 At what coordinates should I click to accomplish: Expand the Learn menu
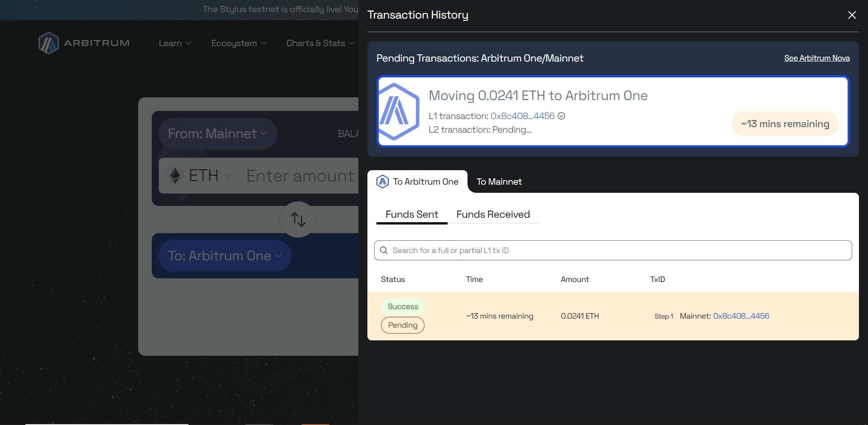175,43
